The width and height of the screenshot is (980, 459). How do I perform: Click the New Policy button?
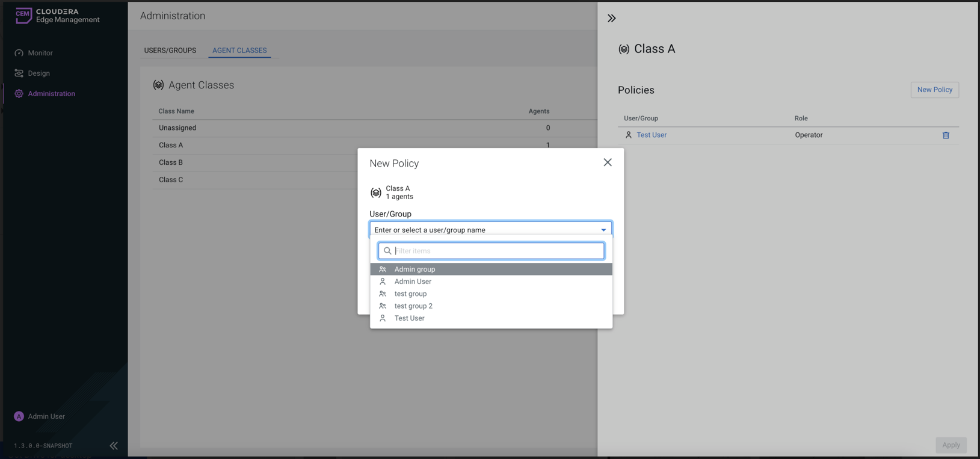click(x=934, y=90)
